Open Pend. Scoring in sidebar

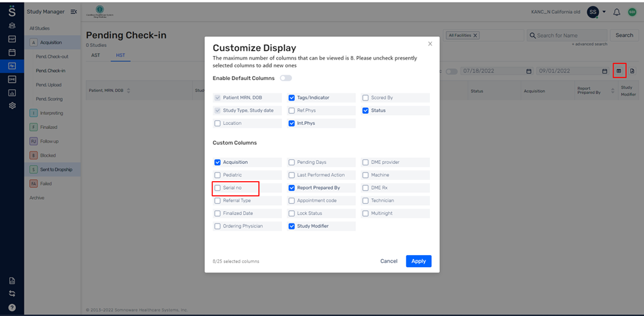[50, 99]
